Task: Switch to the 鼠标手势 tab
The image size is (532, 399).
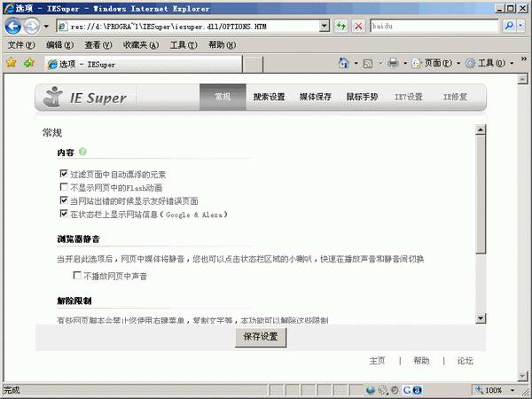Action: tap(362, 97)
